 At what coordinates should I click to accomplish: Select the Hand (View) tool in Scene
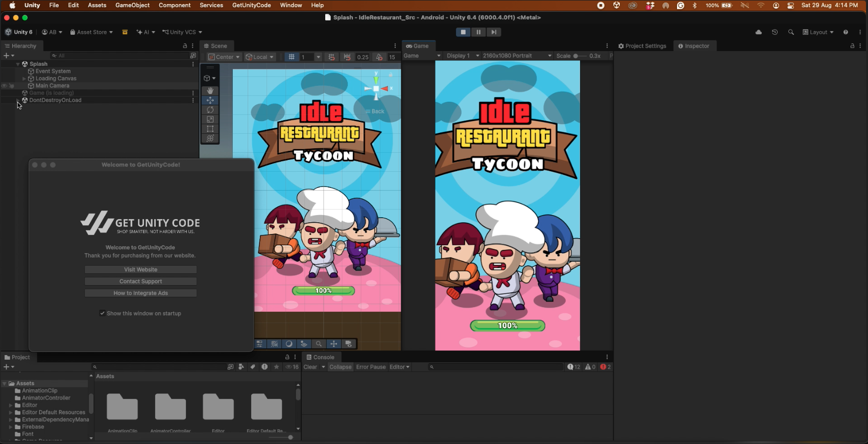point(210,90)
